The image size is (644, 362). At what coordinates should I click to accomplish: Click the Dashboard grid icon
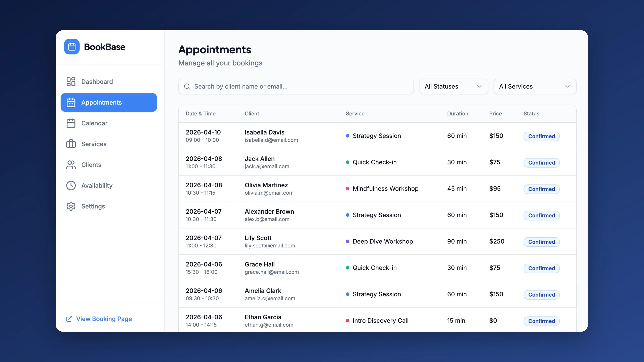coord(71,82)
